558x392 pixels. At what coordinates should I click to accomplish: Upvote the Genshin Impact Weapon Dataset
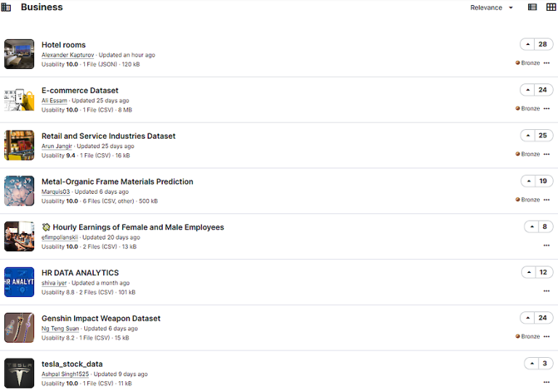[x=528, y=318]
